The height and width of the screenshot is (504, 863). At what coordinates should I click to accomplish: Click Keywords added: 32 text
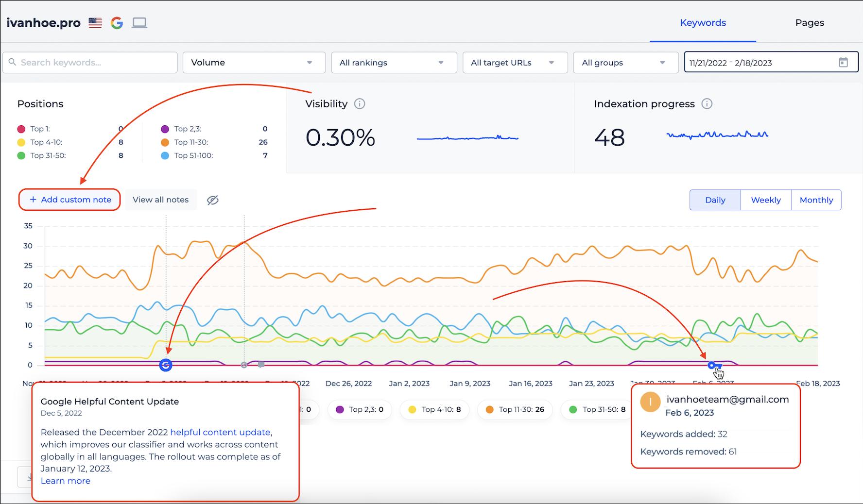tap(684, 434)
